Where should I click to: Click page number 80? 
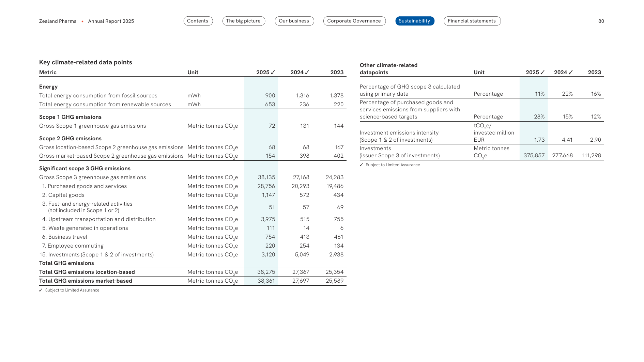click(x=601, y=21)
